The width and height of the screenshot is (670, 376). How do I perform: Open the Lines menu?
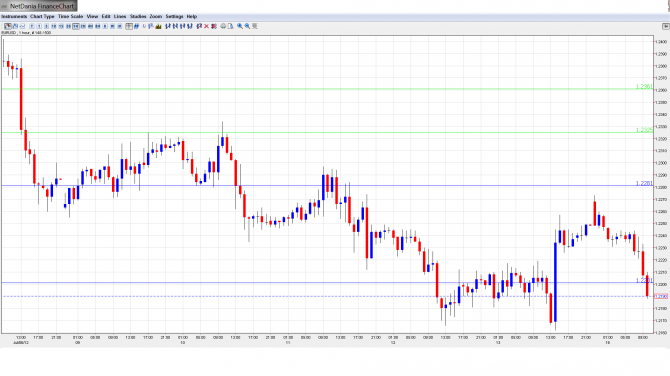pyautogui.click(x=120, y=17)
